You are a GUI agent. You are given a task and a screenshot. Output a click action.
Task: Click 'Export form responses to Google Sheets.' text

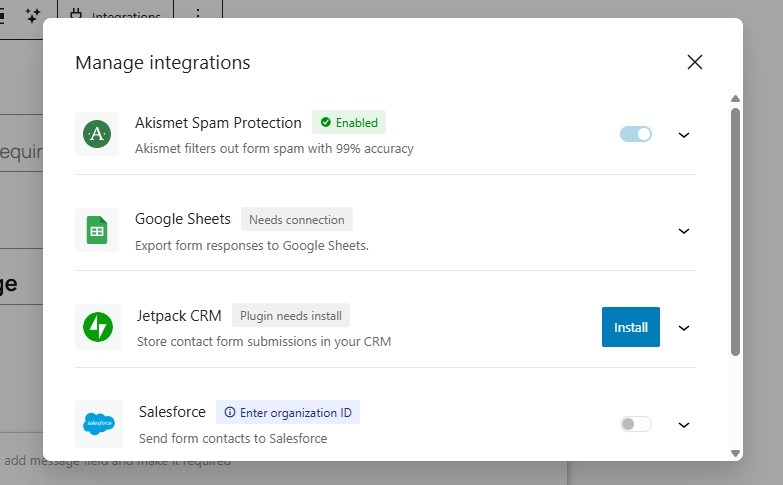[x=252, y=245]
